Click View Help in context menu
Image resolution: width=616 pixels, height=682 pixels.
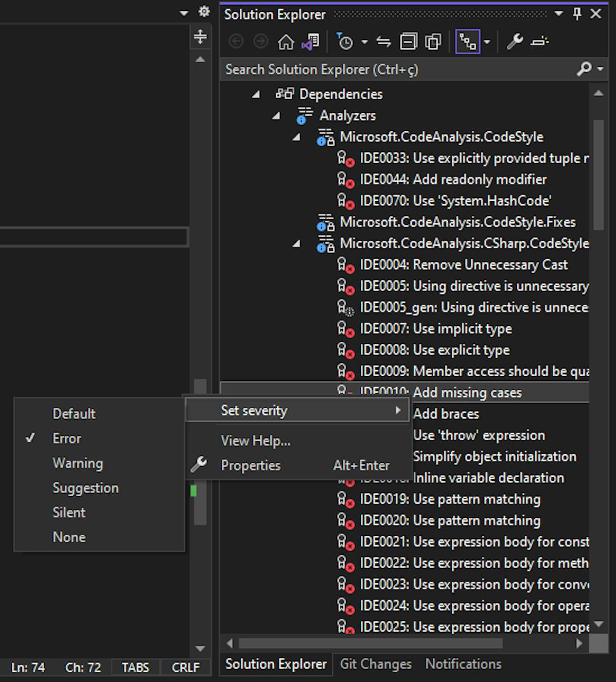click(255, 441)
